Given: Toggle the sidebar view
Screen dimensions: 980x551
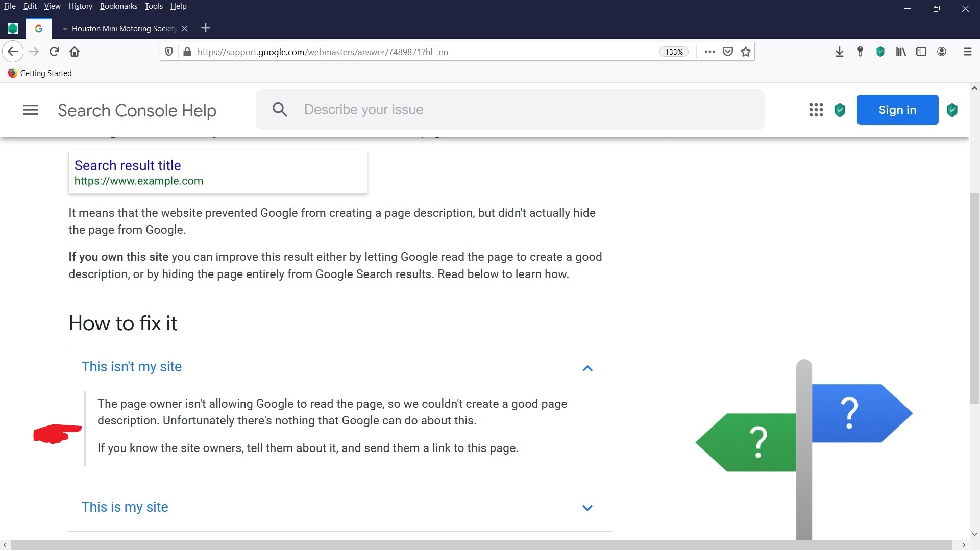Looking at the screenshot, I should click(x=921, y=52).
